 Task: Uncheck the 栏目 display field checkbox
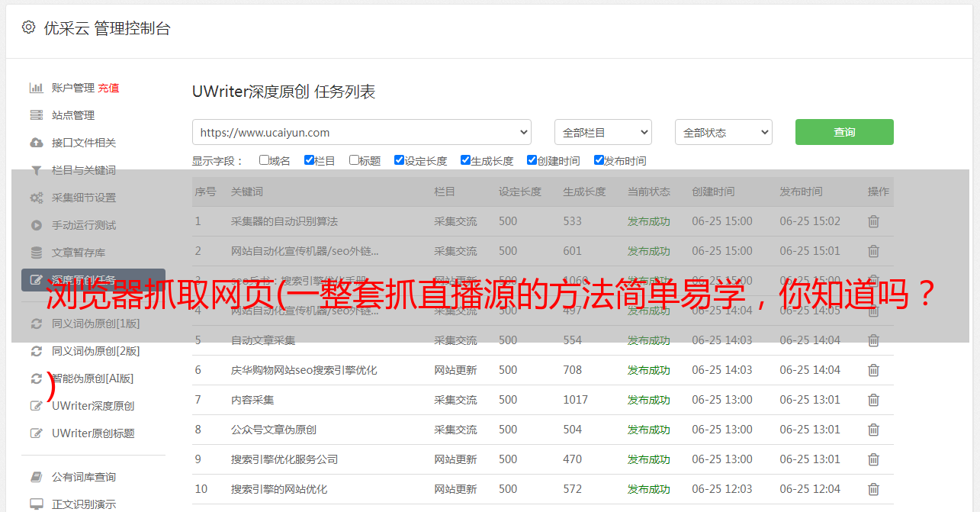(309, 160)
